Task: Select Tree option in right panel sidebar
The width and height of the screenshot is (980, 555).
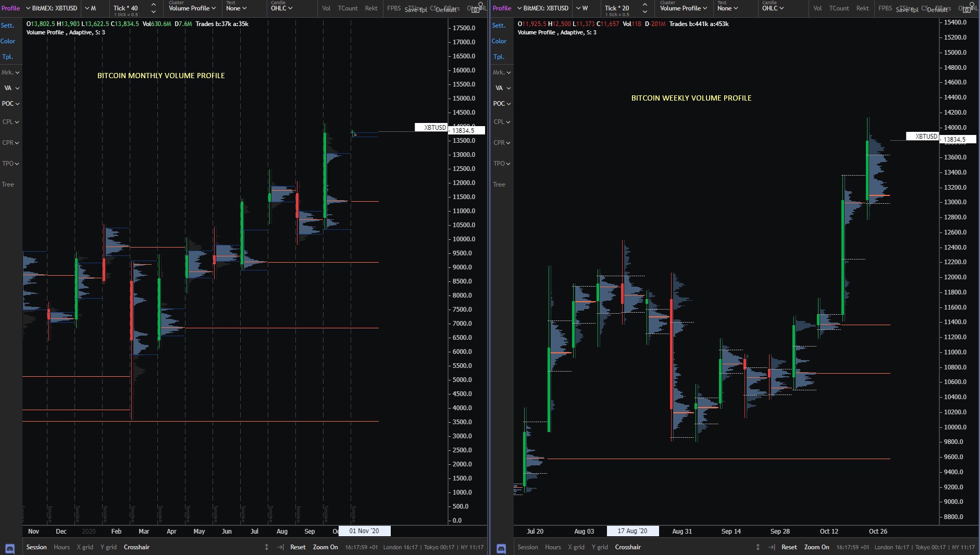Action: (499, 184)
